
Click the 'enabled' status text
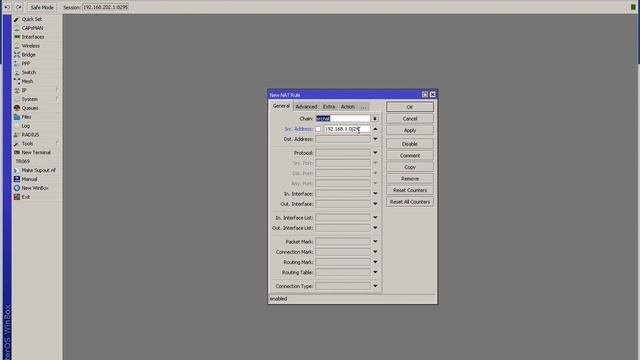tap(278, 299)
